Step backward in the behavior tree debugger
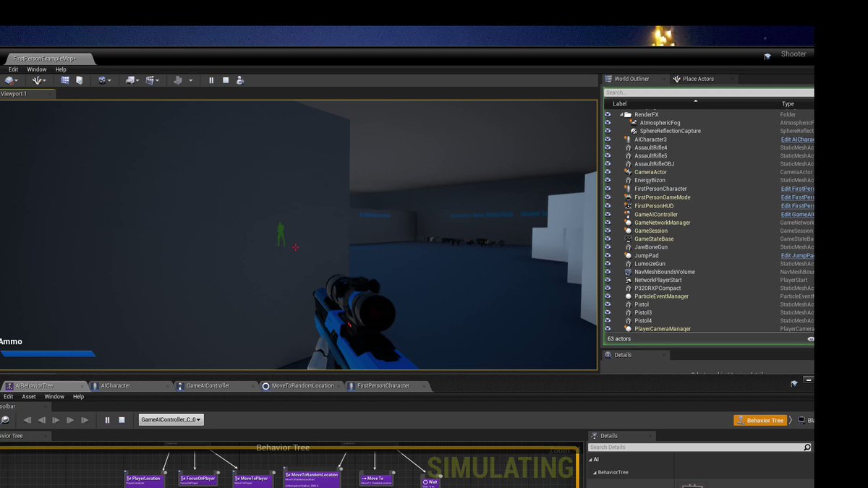The width and height of the screenshot is (868, 488). tap(41, 420)
